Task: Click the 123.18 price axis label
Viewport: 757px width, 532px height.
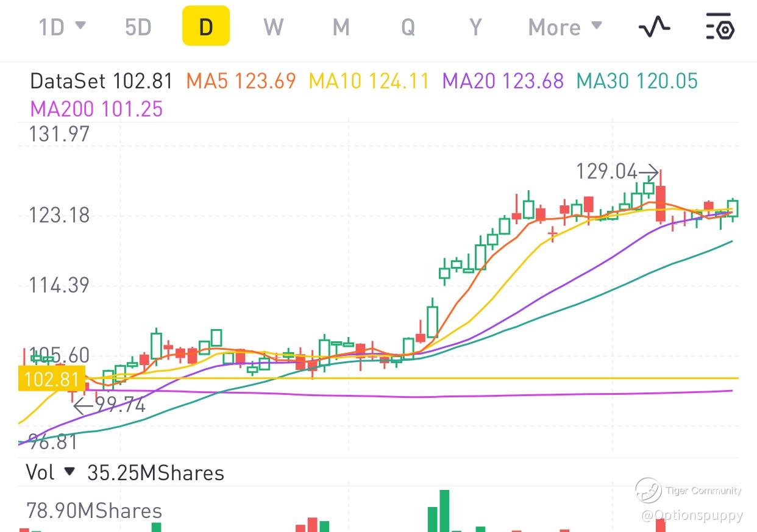Action: [x=59, y=215]
